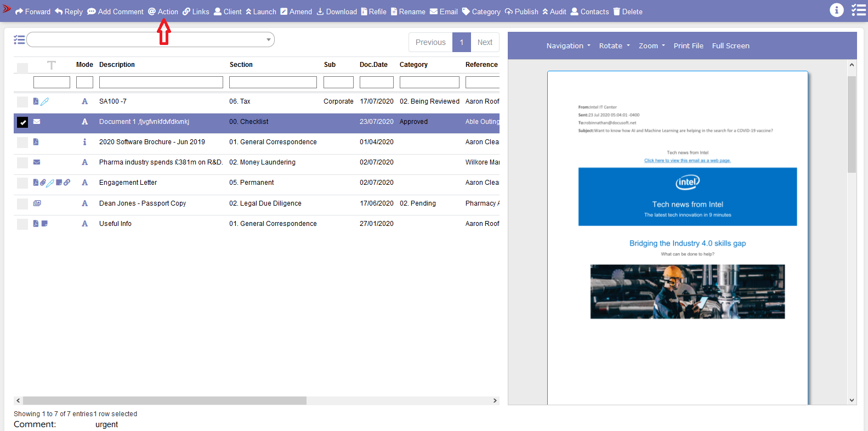Sort by the Doc.Date column header
The width and height of the screenshot is (868, 431).
373,65
